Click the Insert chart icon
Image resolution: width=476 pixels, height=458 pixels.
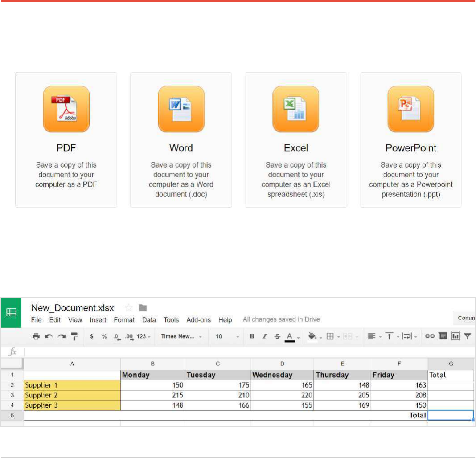455,336
